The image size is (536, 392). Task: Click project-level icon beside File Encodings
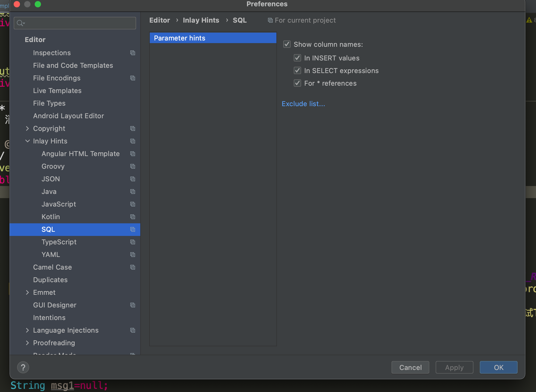coord(133,78)
